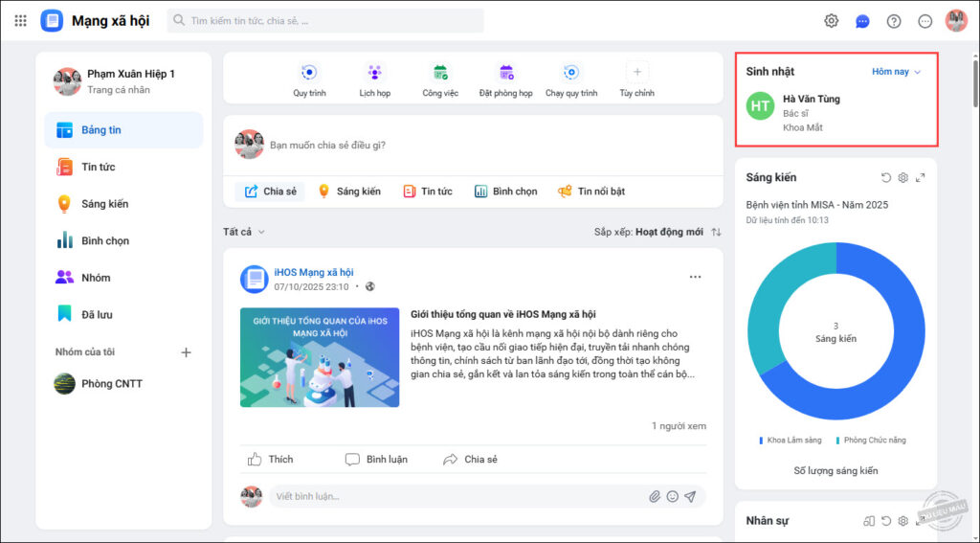Select the Chia sẻ composer tab
This screenshot has width=980, height=543.
(270, 192)
